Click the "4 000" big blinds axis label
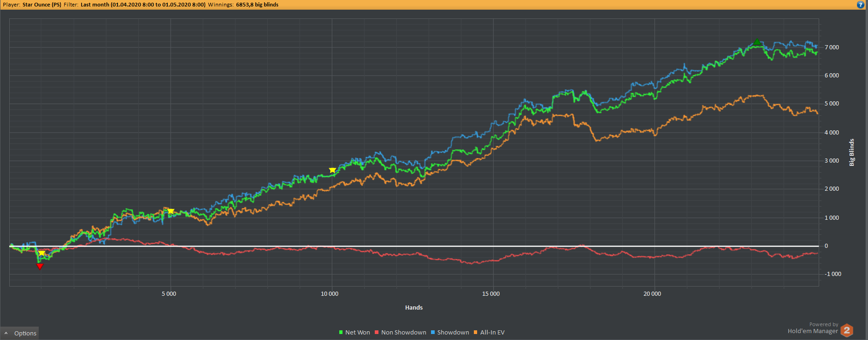 coord(832,133)
